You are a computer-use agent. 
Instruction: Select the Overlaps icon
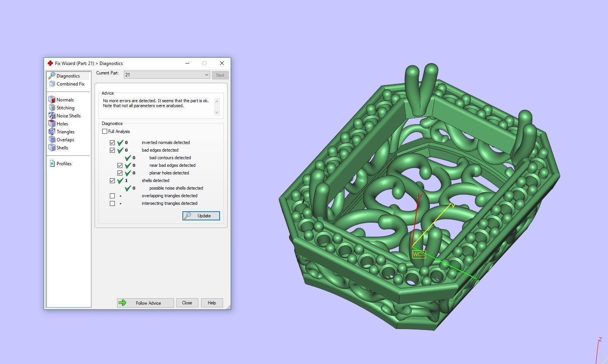(52, 140)
